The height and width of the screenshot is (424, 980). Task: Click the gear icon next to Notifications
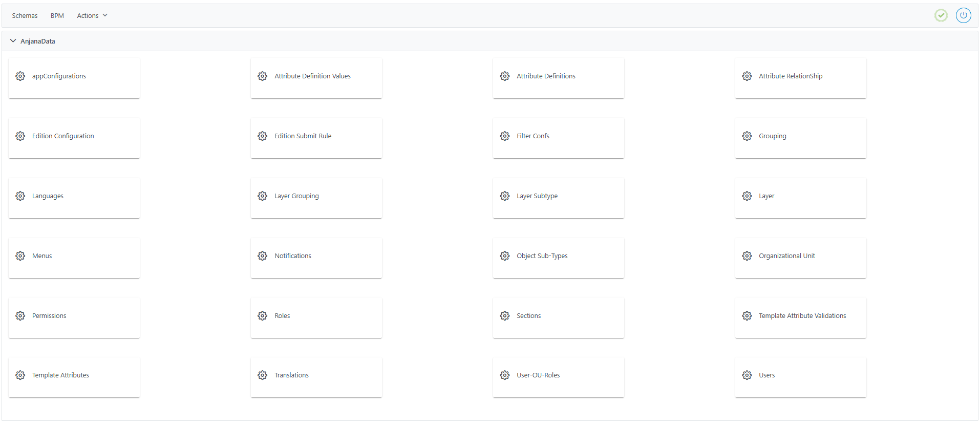[263, 256]
